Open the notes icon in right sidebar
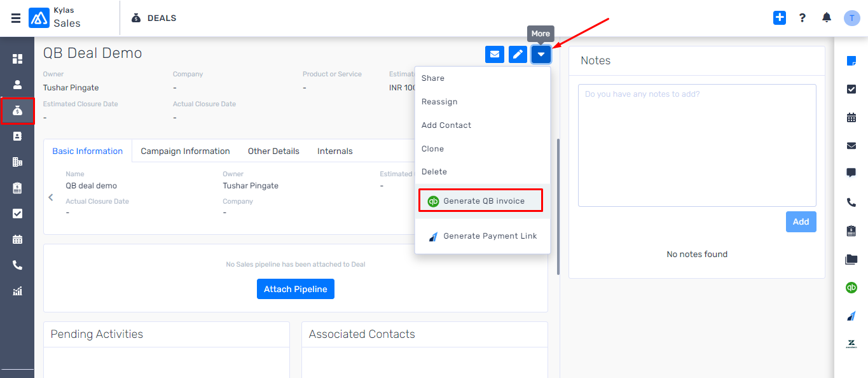 point(851,61)
